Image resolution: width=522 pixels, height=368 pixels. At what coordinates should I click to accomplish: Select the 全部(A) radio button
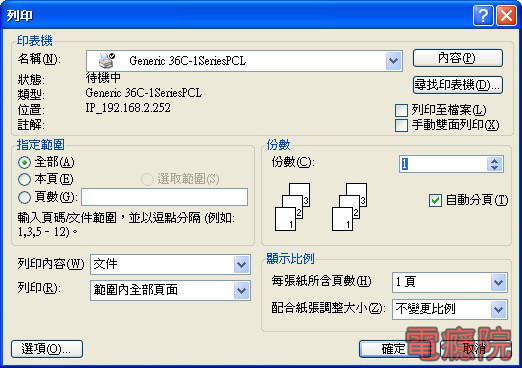24,162
